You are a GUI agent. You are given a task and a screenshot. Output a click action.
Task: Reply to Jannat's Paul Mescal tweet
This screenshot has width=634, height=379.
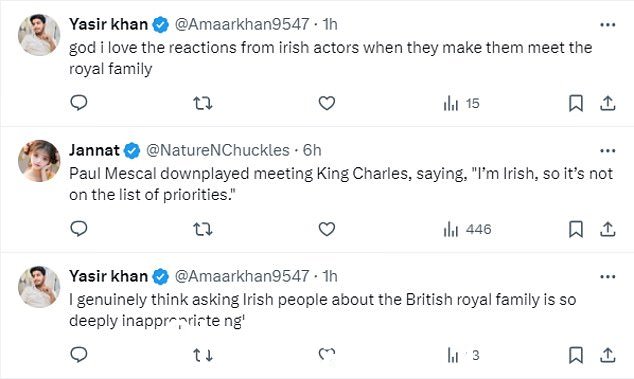(79, 229)
